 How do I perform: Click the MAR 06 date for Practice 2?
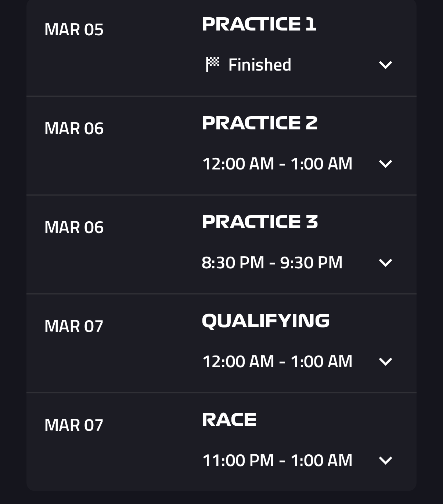[x=74, y=129]
